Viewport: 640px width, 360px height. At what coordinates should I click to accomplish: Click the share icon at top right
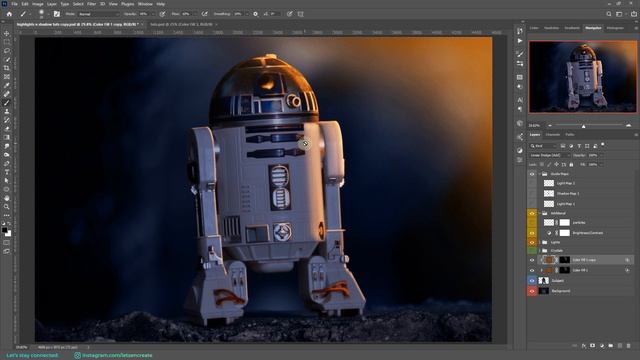click(x=634, y=14)
